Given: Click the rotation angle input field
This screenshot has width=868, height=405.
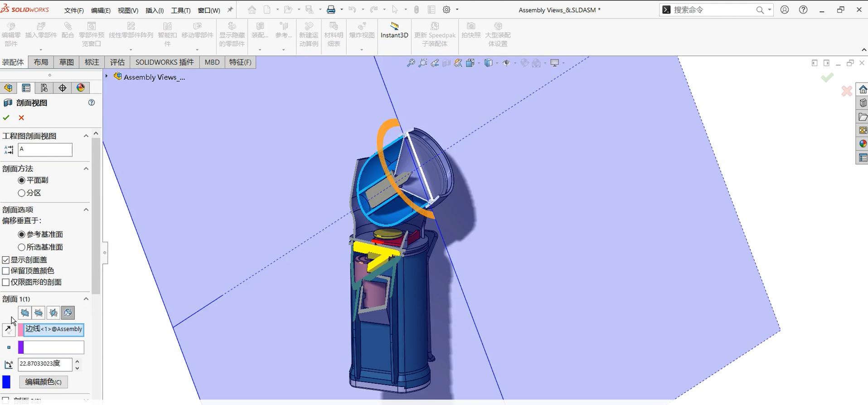Looking at the screenshot, I should 44,364.
